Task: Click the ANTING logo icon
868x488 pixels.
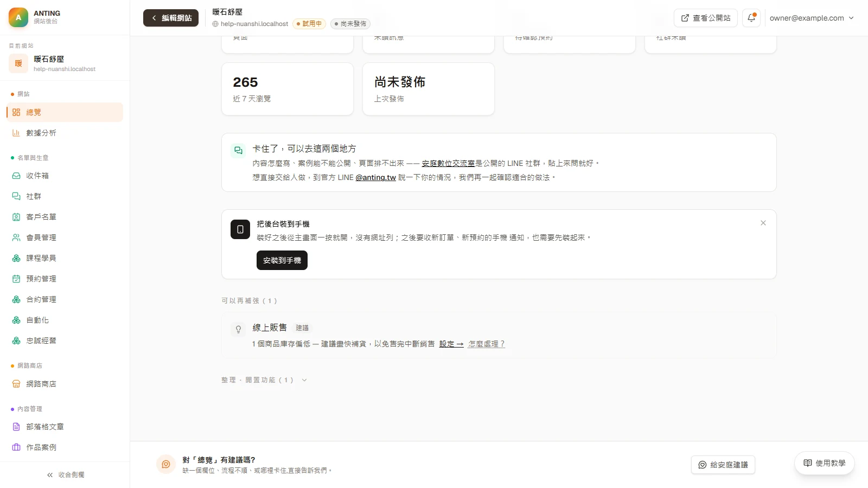Action: 18,17
